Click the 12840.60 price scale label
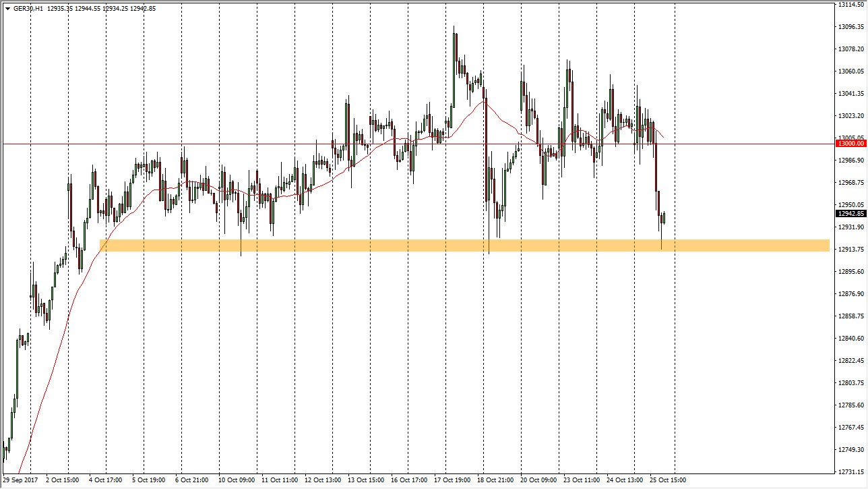The height and width of the screenshot is (489, 868). pos(850,339)
